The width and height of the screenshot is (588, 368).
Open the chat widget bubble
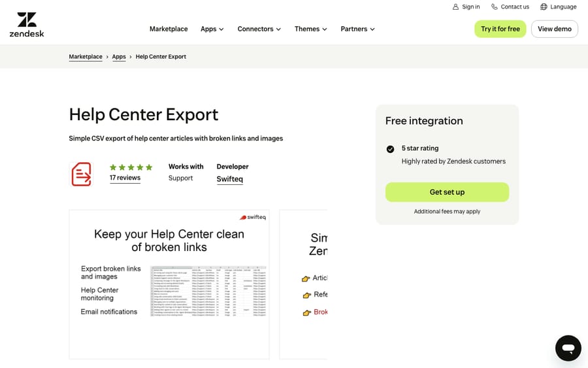tap(568, 348)
